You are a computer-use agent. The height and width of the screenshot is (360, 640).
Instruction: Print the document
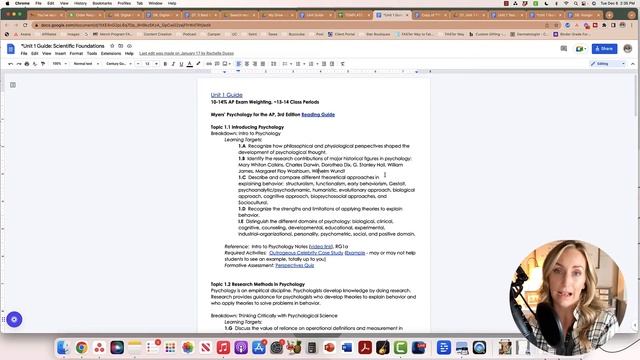pyautogui.click(x=27, y=64)
